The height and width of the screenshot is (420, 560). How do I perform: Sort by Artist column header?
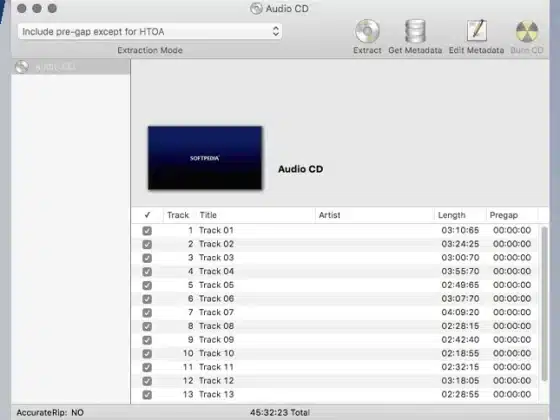[374, 215]
